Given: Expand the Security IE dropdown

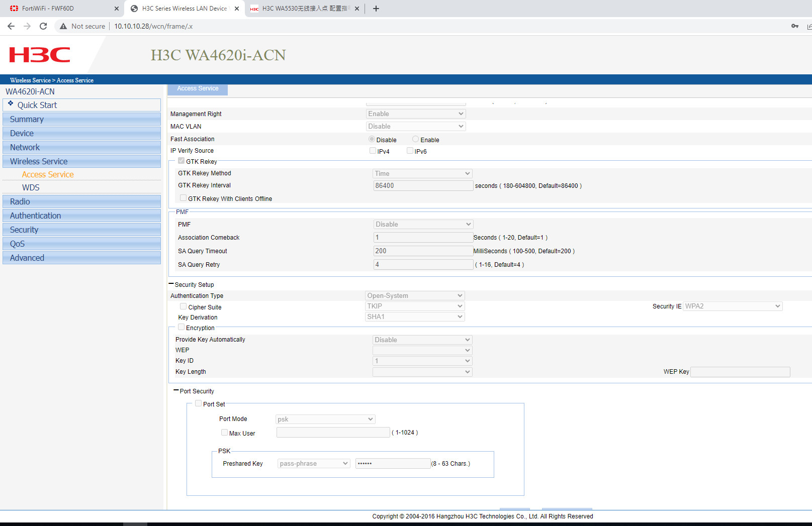Looking at the screenshot, I should tap(733, 306).
